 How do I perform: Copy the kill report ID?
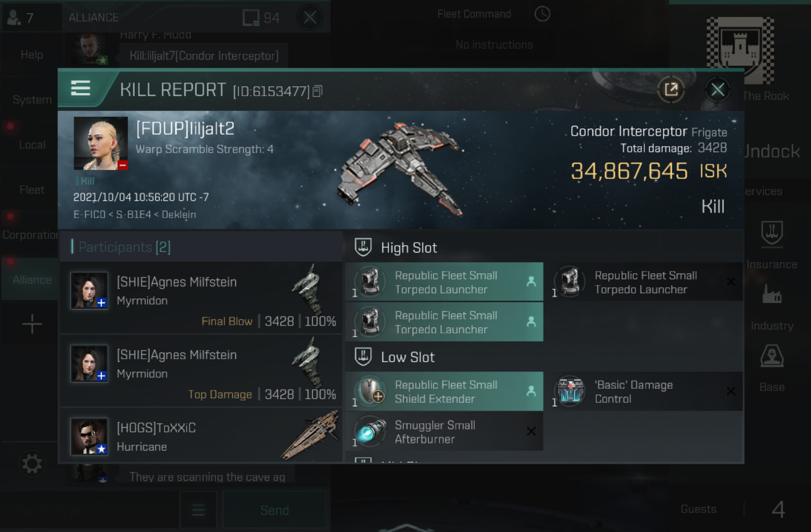[x=318, y=91]
